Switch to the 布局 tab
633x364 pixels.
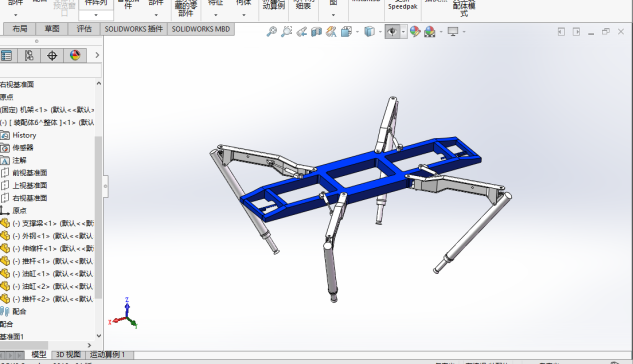pyautogui.click(x=19, y=29)
